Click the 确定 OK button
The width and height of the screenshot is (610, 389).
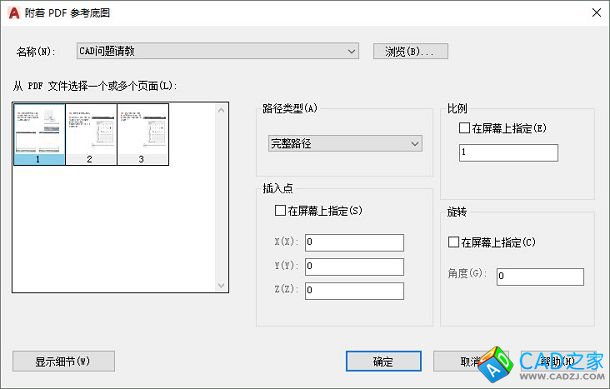[384, 361]
